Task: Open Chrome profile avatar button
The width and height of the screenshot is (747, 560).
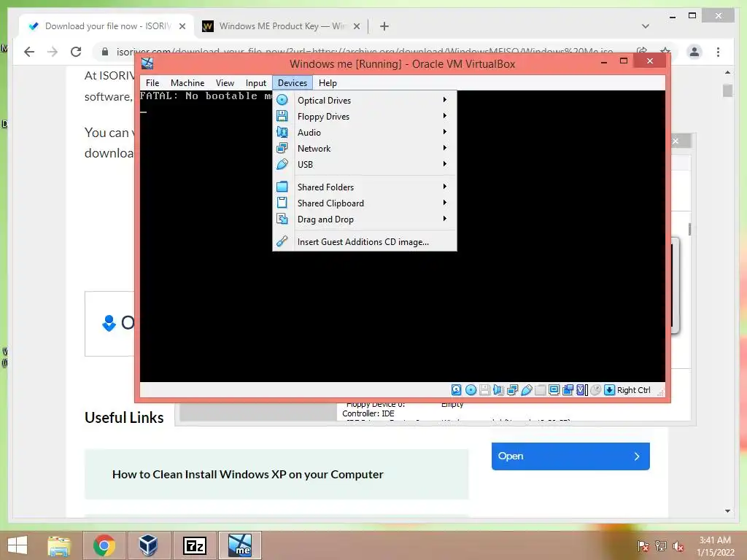Action: (694, 52)
